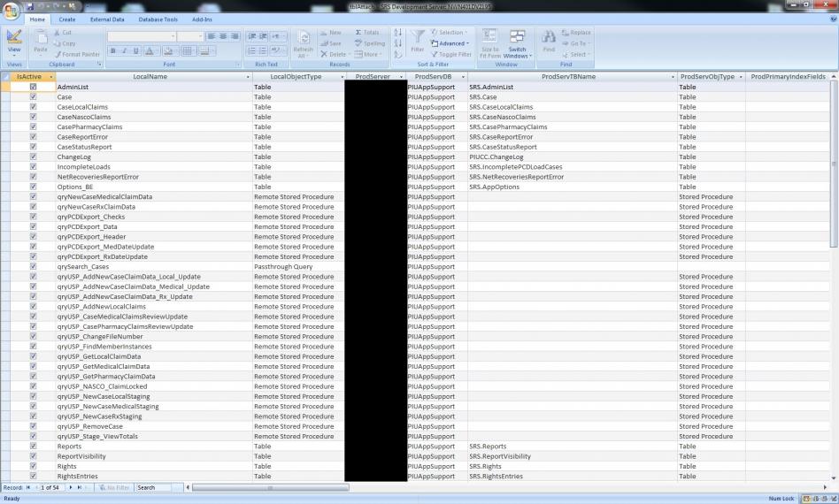Image resolution: width=839 pixels, height=504 pixels.
Task: Toggle Italic formatting
Action: click(x=124, y=51)
